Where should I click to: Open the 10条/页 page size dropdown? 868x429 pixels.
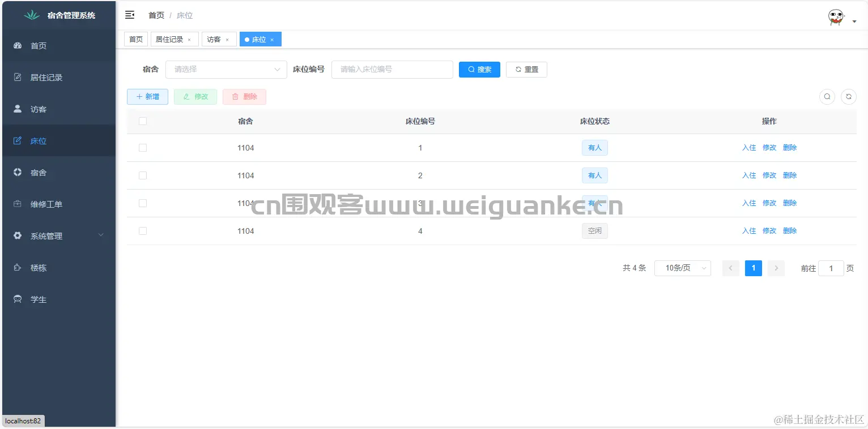pyautogui.click(x=683, y=268)
